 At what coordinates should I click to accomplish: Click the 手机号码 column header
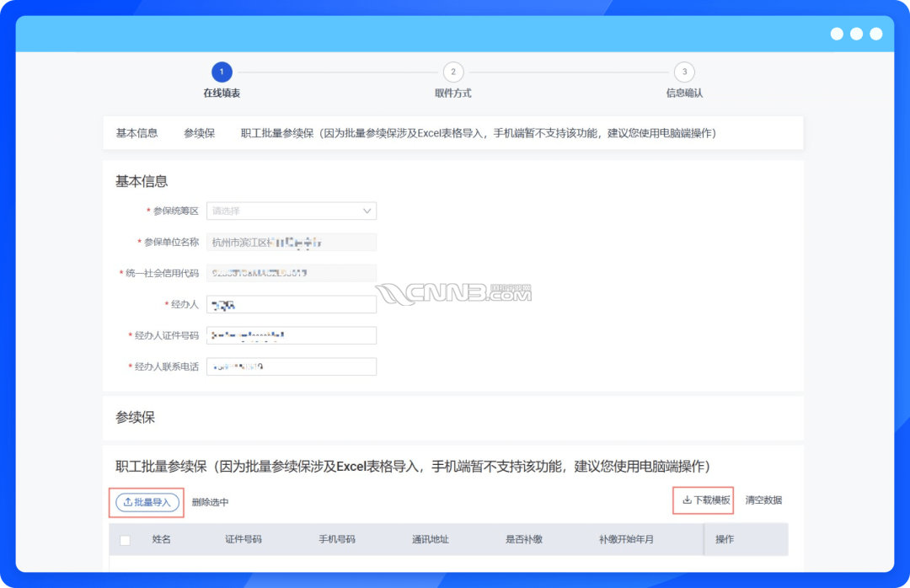point(336,539)
